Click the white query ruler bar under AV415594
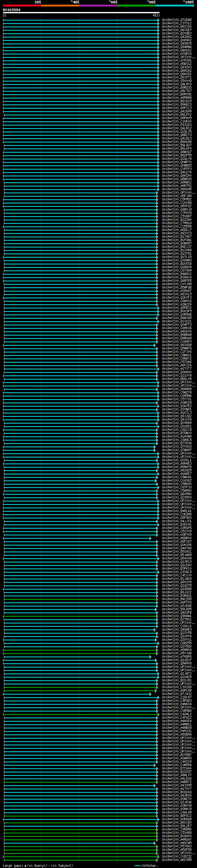 tap(81, 12)
